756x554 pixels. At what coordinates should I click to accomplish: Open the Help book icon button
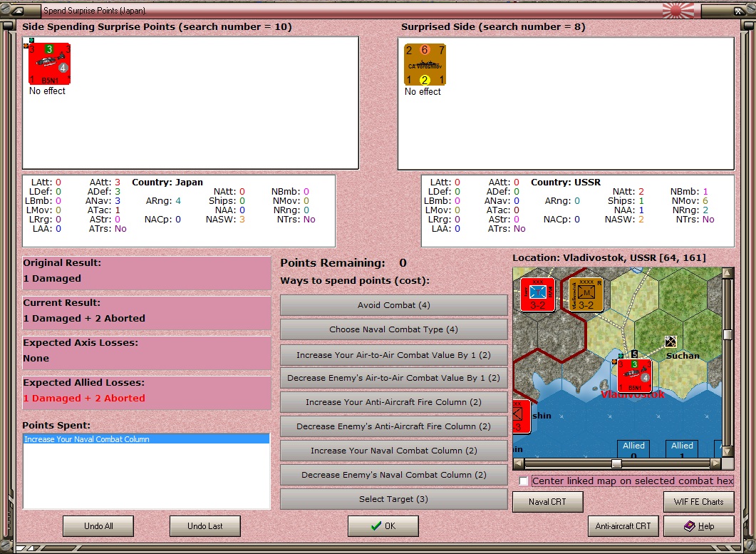(x=698, y=526)
